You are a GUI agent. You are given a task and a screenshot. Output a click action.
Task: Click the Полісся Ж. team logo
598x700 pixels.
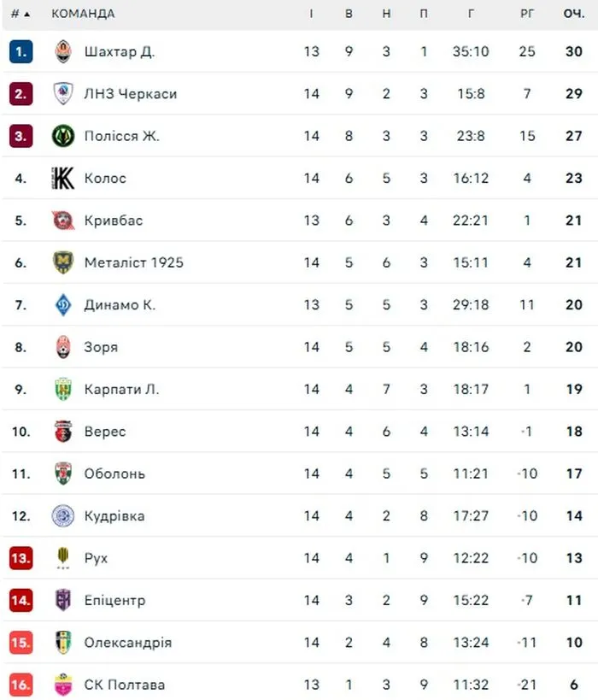(x=63, y=136)
